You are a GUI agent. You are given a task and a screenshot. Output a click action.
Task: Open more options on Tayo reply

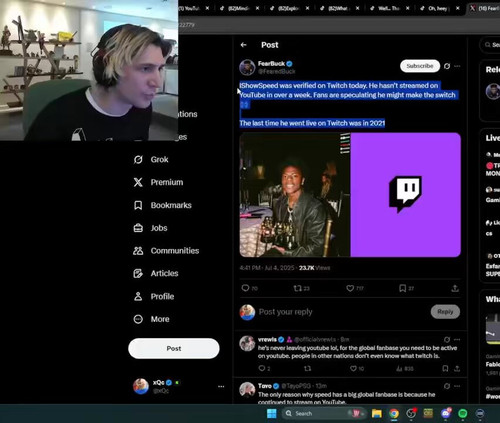click(457, 386)
